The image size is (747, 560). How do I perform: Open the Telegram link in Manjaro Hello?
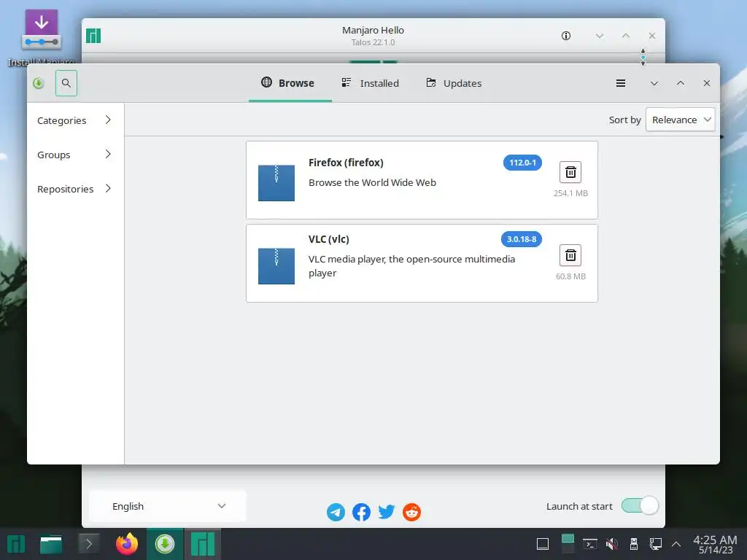point(336,513)
